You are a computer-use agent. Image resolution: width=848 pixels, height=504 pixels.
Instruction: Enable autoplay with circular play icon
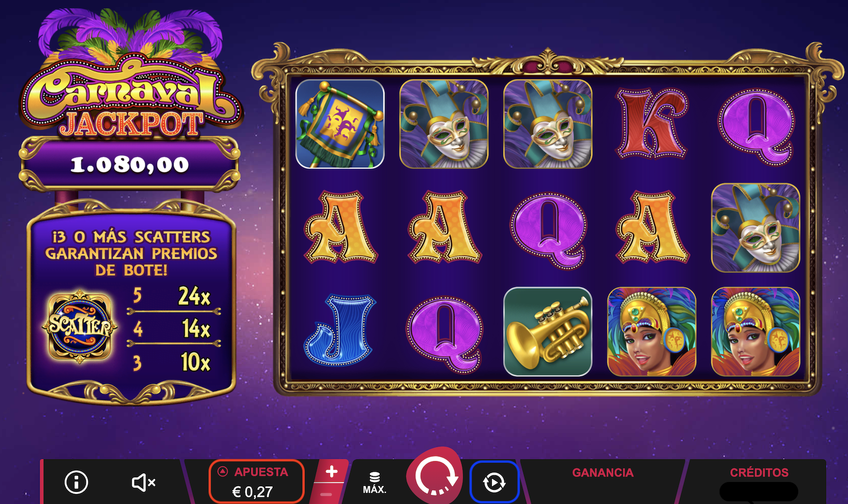pyautogui.click(x=494, y=483)
